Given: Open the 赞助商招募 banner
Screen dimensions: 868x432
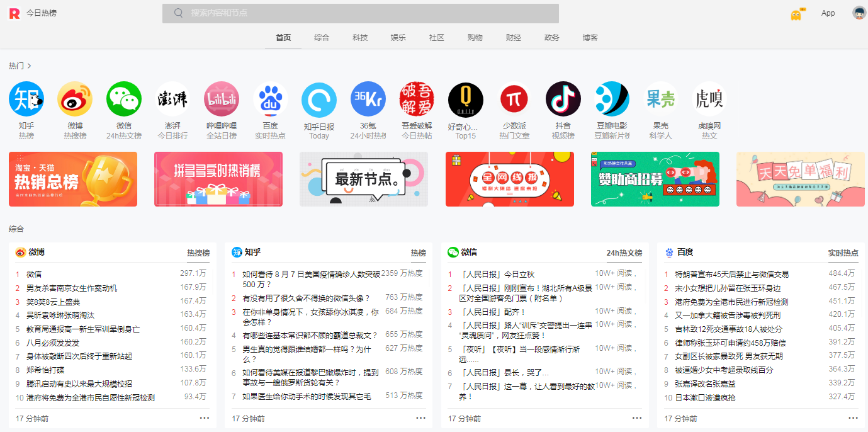Looking at the screenshot, I should [x=655, y=179].
